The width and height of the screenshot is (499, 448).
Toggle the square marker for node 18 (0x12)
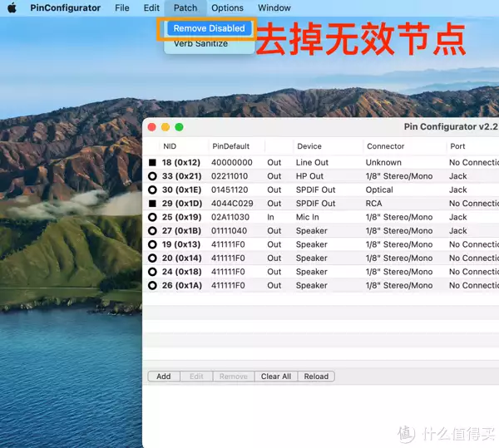pos(152,162)
